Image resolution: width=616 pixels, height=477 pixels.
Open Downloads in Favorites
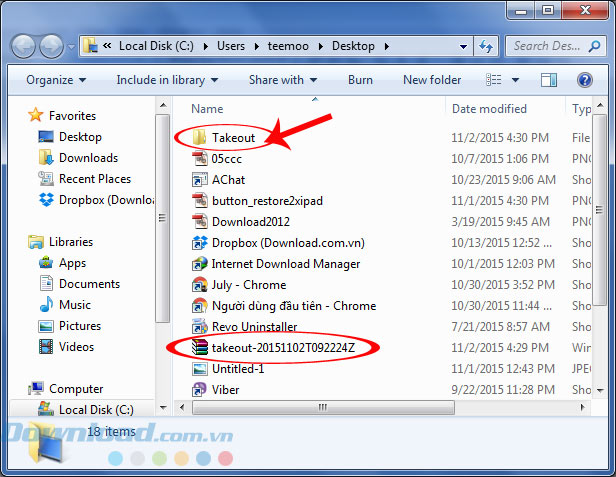point(88,158)
